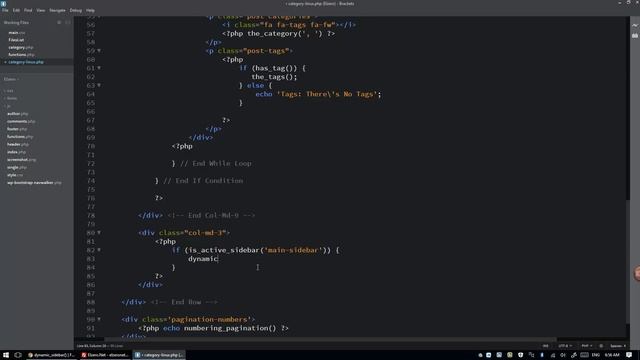Collapse code fold at line 63
Screen dimensions: 640x360
99,85
